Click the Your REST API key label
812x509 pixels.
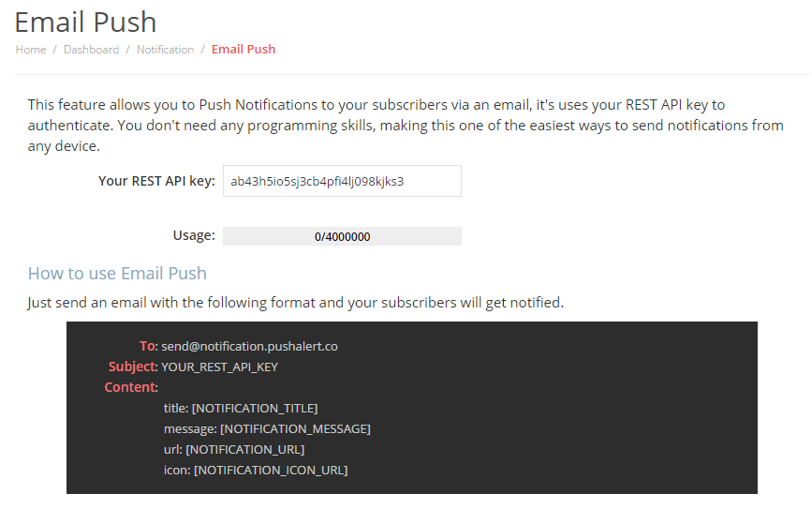[156, 181]
